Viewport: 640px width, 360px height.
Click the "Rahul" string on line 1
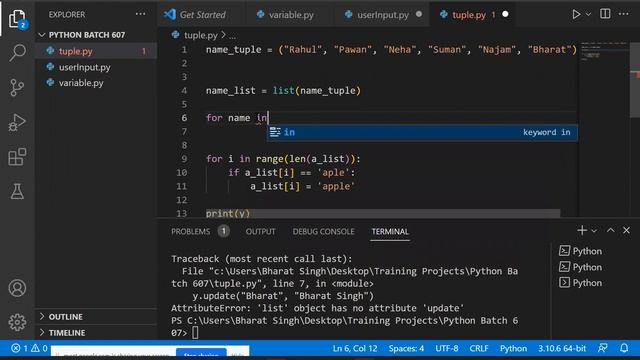pos(303,50)
